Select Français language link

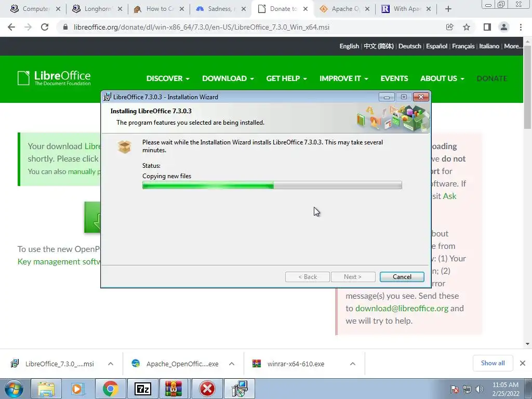[463, 46]
